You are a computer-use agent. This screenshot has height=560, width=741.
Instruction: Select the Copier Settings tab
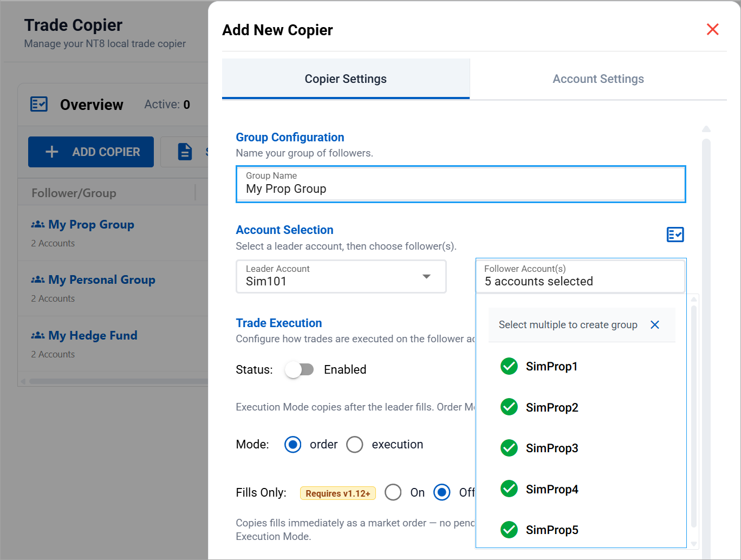coord(346,79)
